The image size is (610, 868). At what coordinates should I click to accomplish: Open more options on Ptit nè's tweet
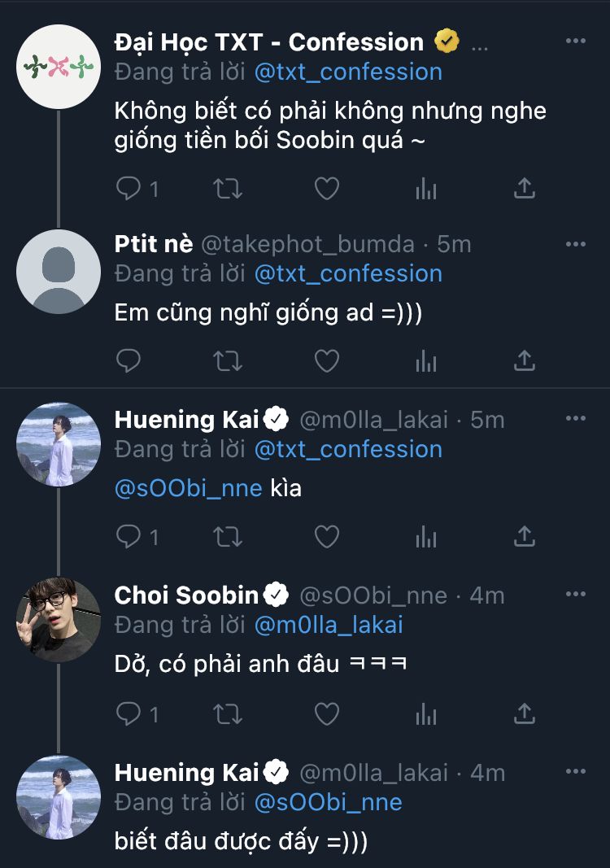tap(576, 244)
